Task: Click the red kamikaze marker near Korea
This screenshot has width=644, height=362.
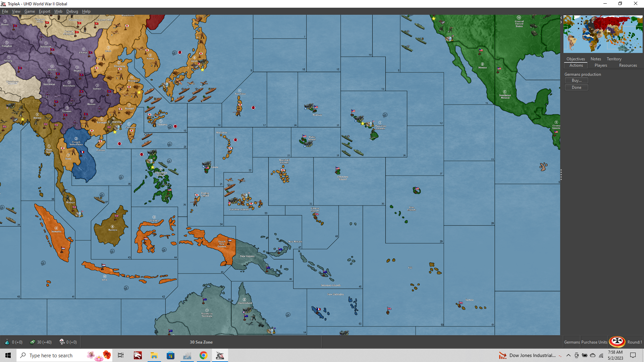Action: pos(180,52)
